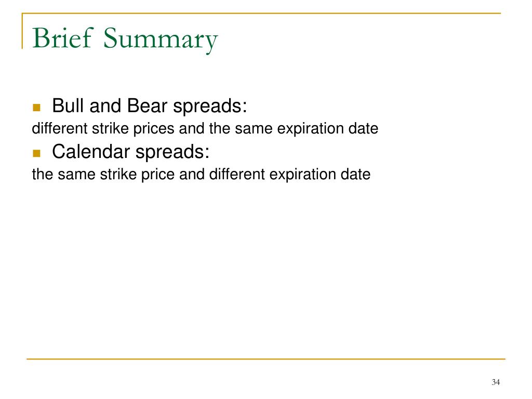Click the "Brief Summary" slide title
This screenshot has width=532, height=399.
click(x=125, y=39)
